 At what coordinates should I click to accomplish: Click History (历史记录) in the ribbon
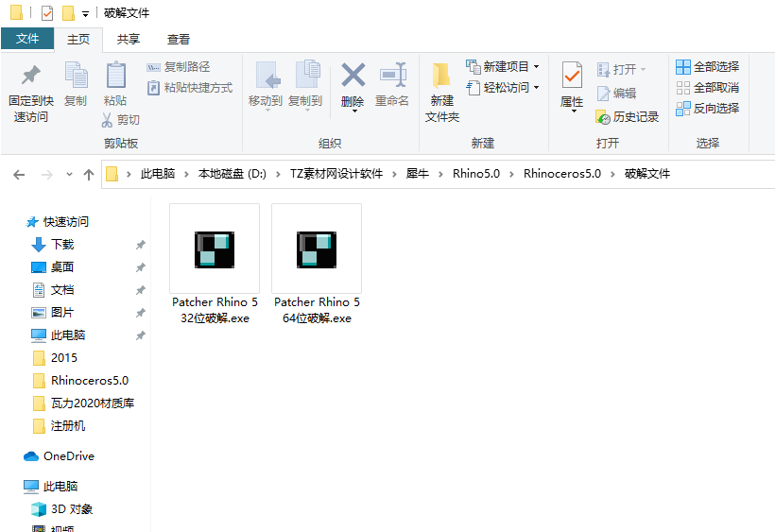(x=628, y=116)
